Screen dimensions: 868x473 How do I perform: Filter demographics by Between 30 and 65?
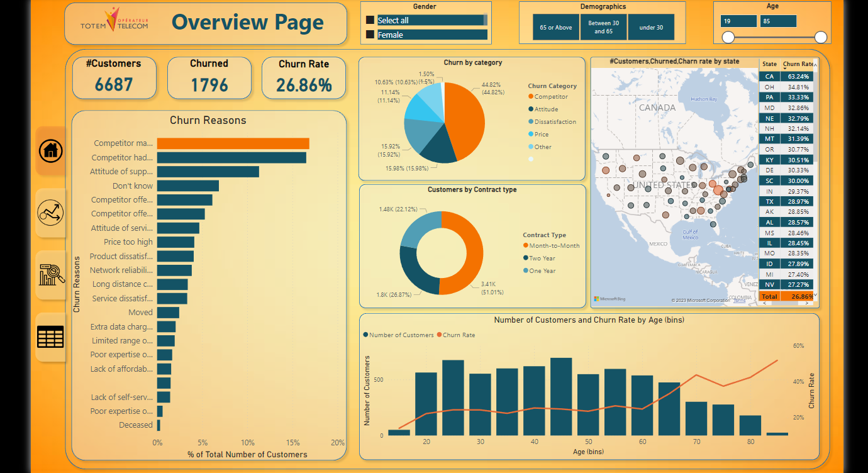pos(604,28)
